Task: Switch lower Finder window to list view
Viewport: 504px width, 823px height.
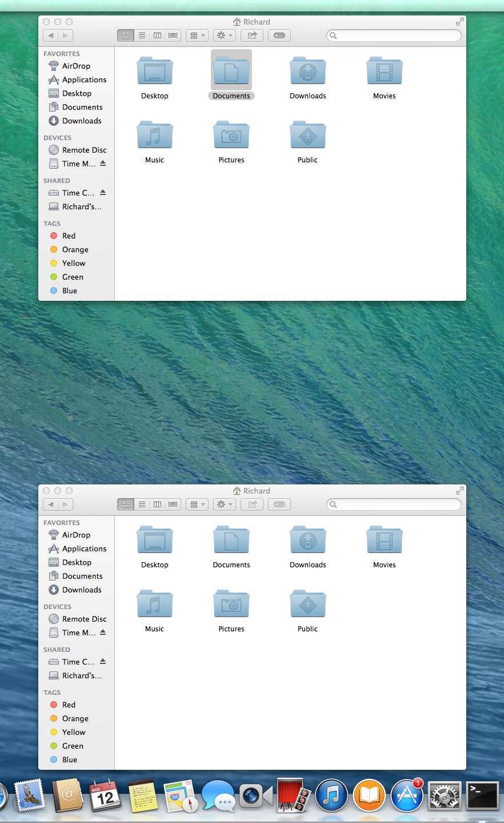Action: pos(142,504)
